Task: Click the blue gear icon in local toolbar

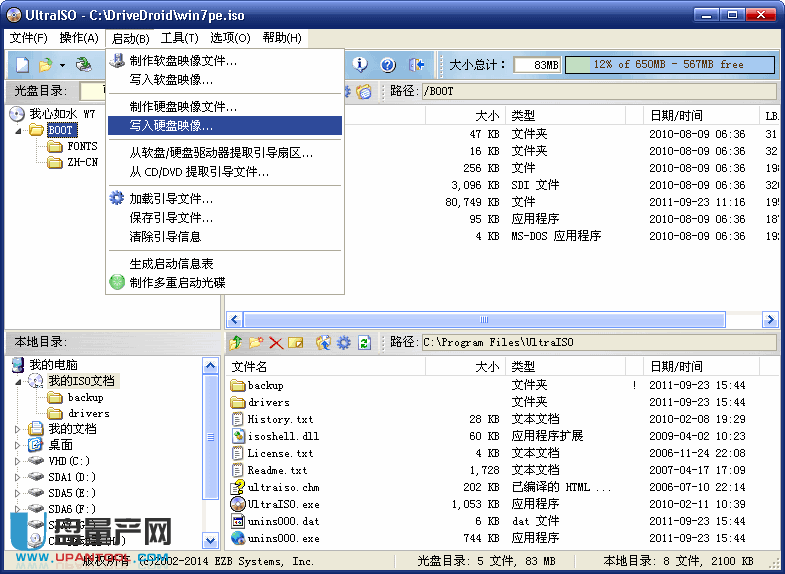Action: pyautogui.click(x=343, y=343)
